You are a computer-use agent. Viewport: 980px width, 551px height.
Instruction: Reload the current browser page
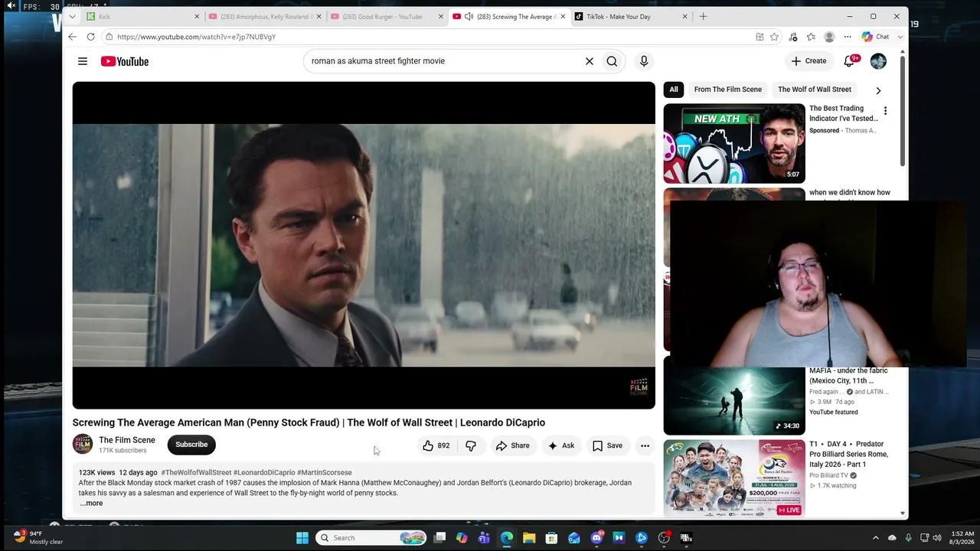[90, 37]
